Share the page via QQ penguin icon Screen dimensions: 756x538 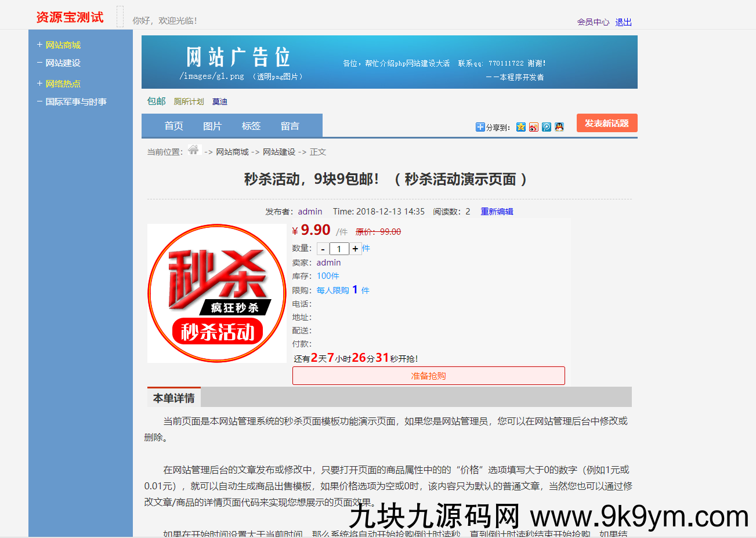(559, 127)
